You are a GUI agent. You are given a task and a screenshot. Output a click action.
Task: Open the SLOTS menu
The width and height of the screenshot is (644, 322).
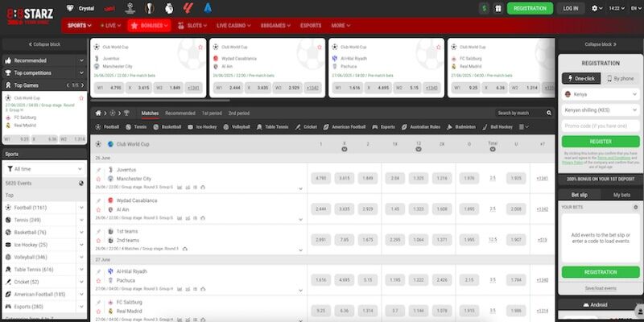pos(192,26)
